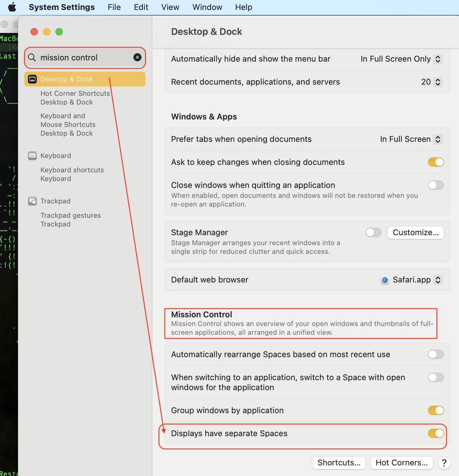The height and width of the screenshot is (476, 459).
Task: Open the Trackpad sidebar icon
Action: [32, 201]
